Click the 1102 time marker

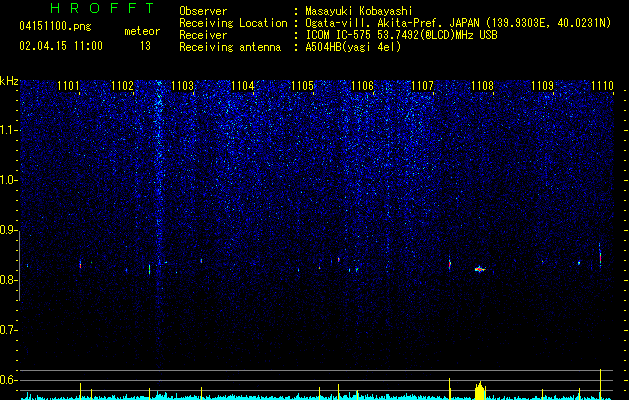[122, 86]
